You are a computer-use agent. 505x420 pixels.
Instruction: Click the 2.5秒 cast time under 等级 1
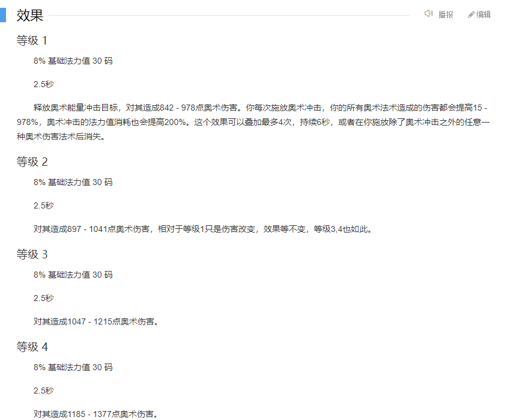point(43,84)
